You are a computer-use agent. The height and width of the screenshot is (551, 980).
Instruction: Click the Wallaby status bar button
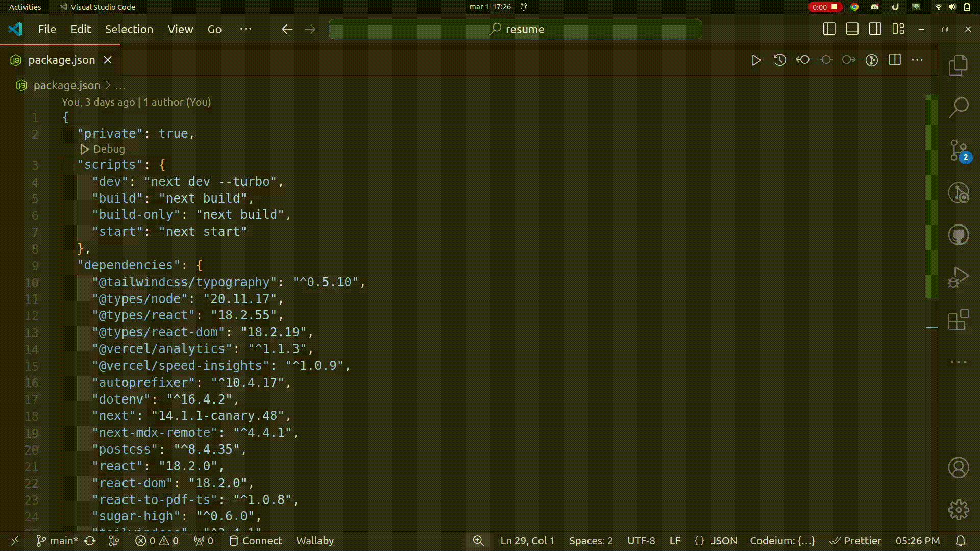(314, 540)
